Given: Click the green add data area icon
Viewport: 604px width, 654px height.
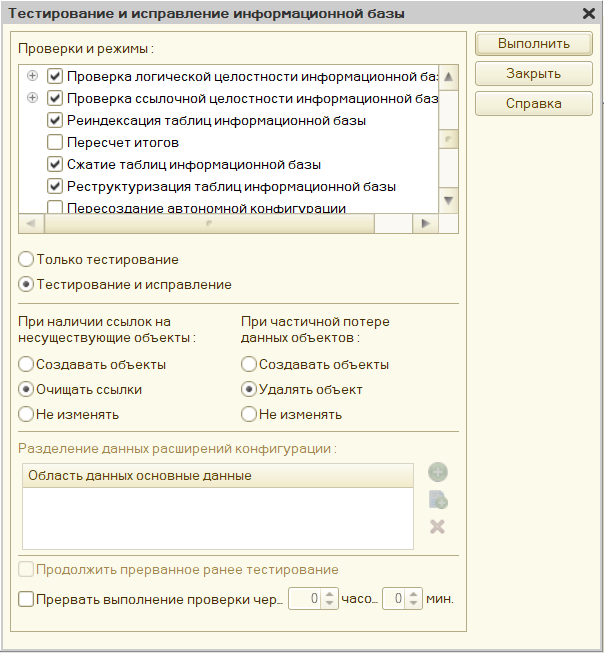Looking at the screenshot, I should coord(437,473).
